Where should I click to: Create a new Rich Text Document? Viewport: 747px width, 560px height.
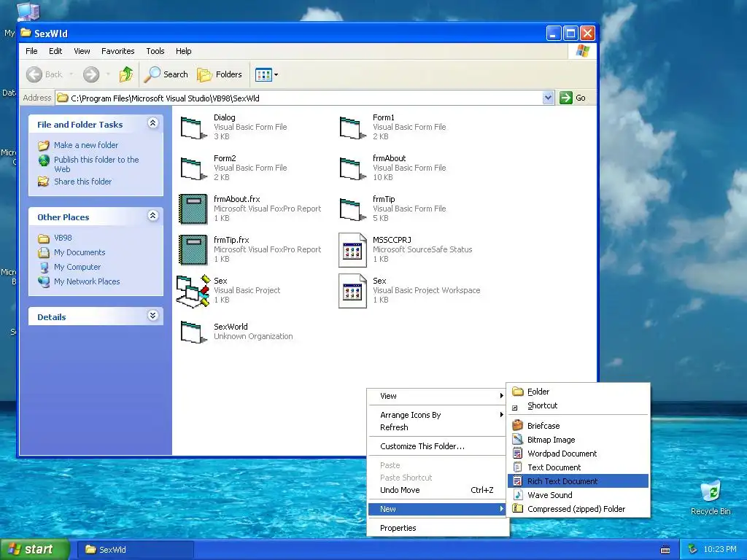click(x=578, y=481)
